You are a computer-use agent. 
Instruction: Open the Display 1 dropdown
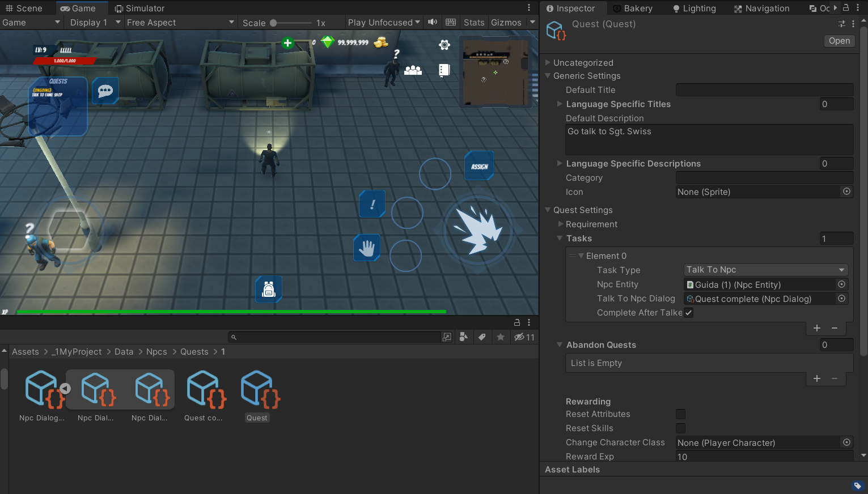95,22
